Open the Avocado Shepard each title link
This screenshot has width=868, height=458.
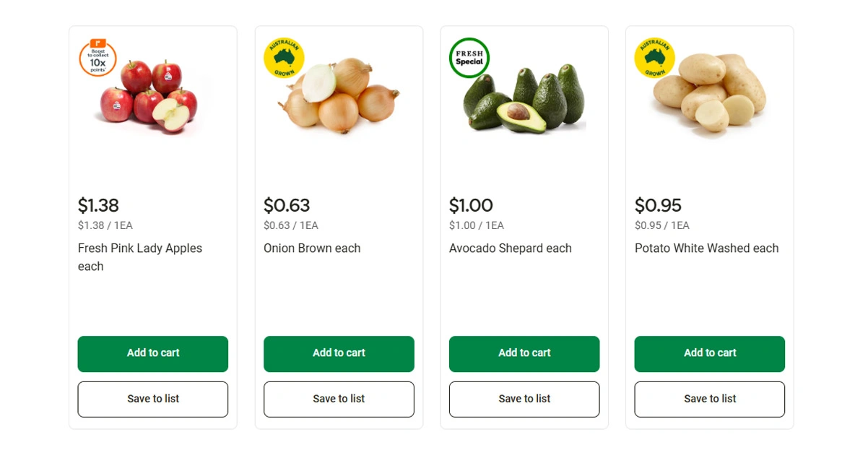click(x=511, y=249)
